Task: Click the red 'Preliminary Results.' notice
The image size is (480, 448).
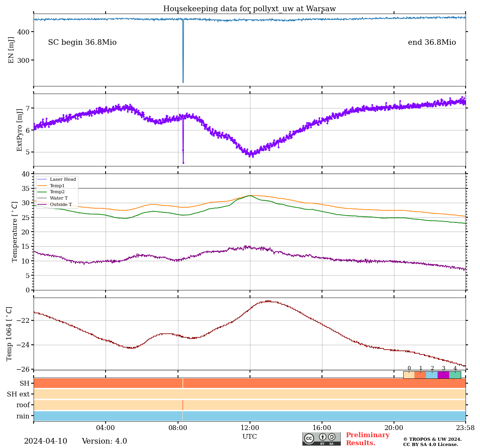Action: [368, 439]
